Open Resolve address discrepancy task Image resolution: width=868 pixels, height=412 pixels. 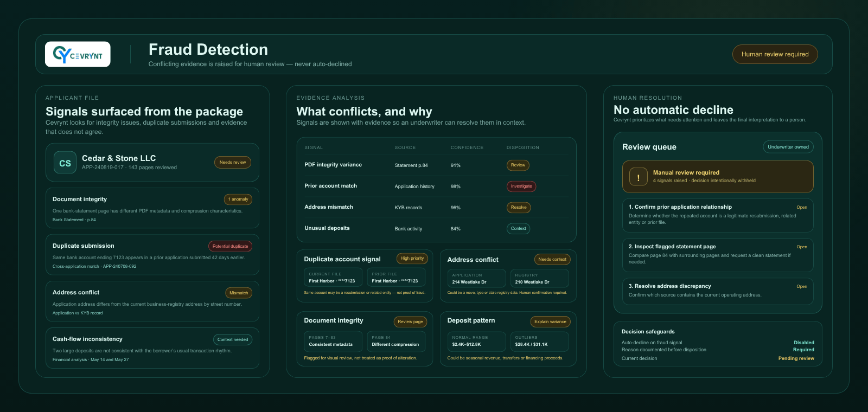[718, 291]
